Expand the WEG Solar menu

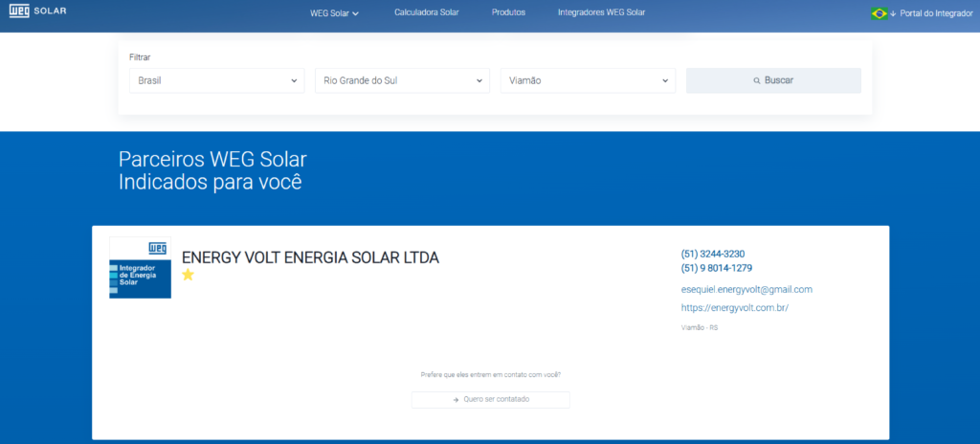(x=334, y=13)
